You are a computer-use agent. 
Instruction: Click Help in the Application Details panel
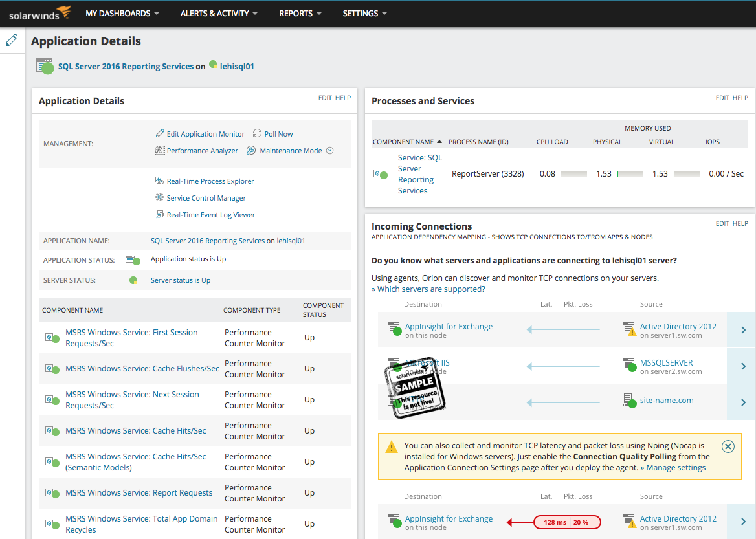pyautogui.click(x=343, y=98)
